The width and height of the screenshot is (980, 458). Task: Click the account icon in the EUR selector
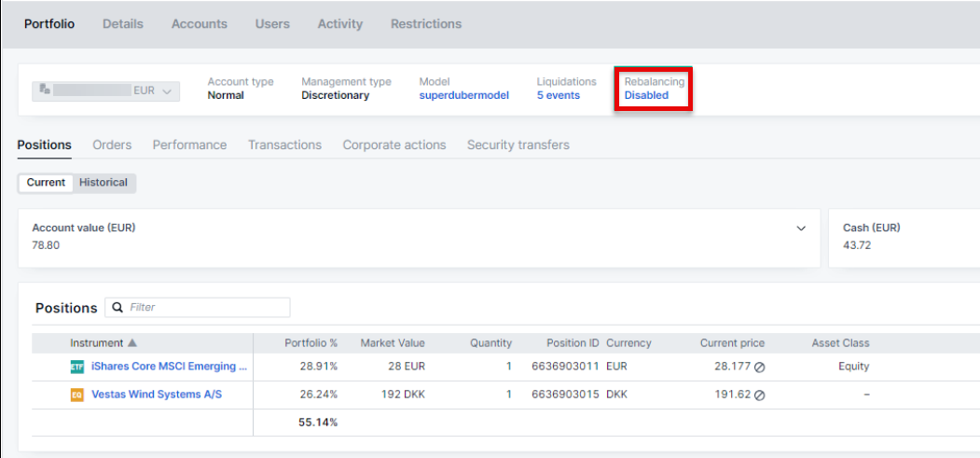point(45,90)
